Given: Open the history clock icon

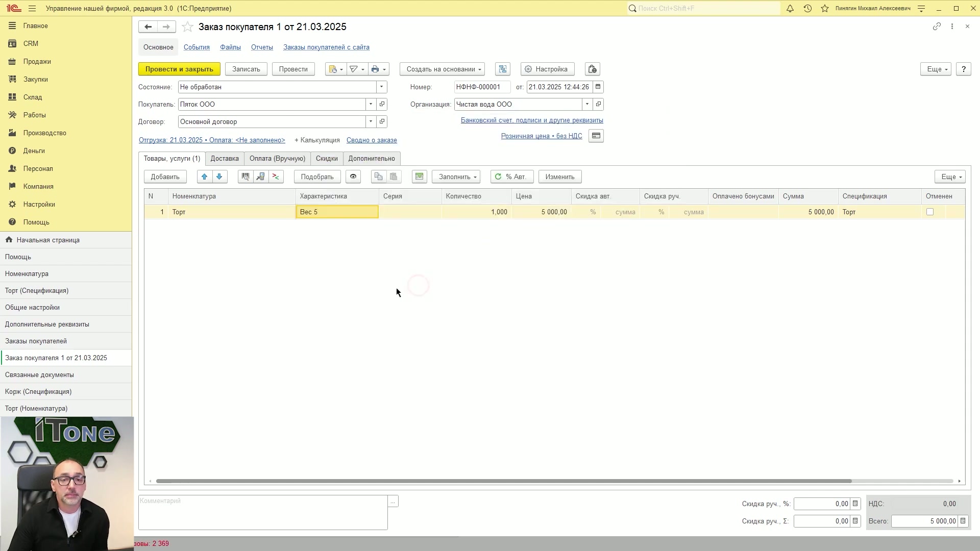Looking at the screenshot, I should [807, 8].
